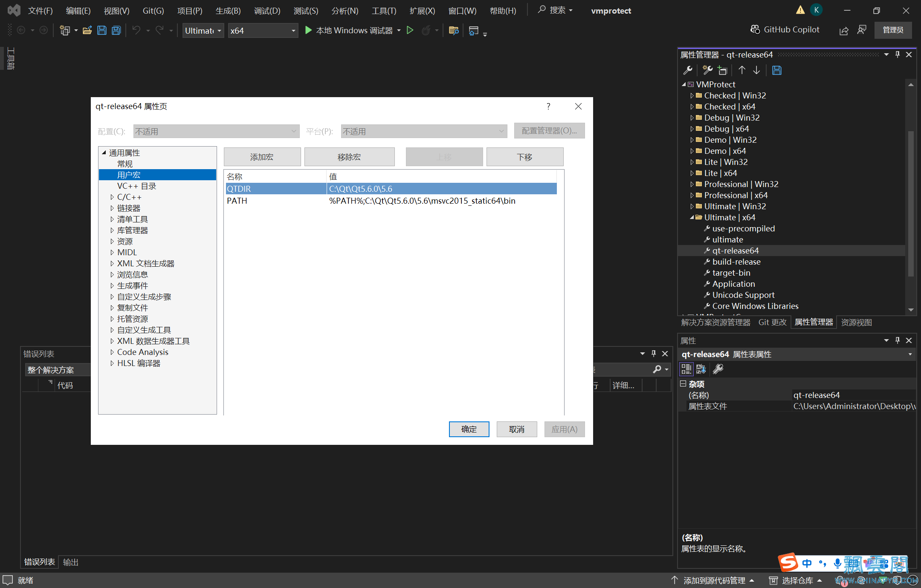This screenshot has height=588, width=921.
Task: Start without debugging green outline arrow
Action: click(x=410, y=30)
